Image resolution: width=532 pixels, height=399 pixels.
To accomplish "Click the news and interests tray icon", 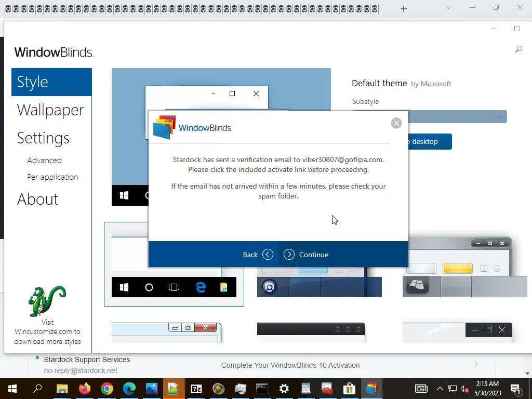I will click(x=421, y=389).
